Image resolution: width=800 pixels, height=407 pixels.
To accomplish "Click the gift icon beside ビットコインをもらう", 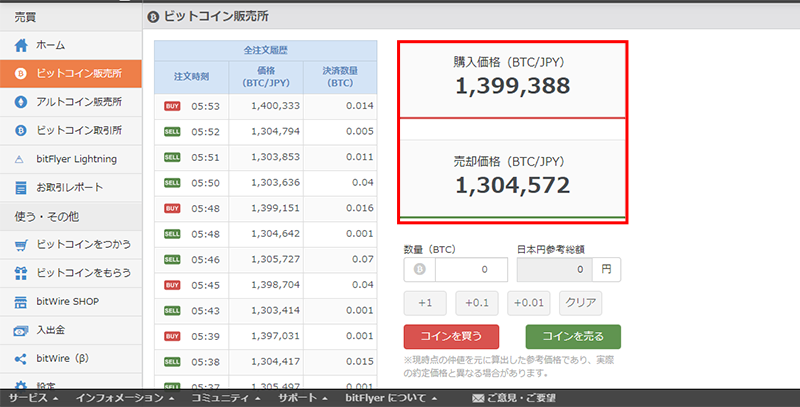I will [x=21, y=273].
